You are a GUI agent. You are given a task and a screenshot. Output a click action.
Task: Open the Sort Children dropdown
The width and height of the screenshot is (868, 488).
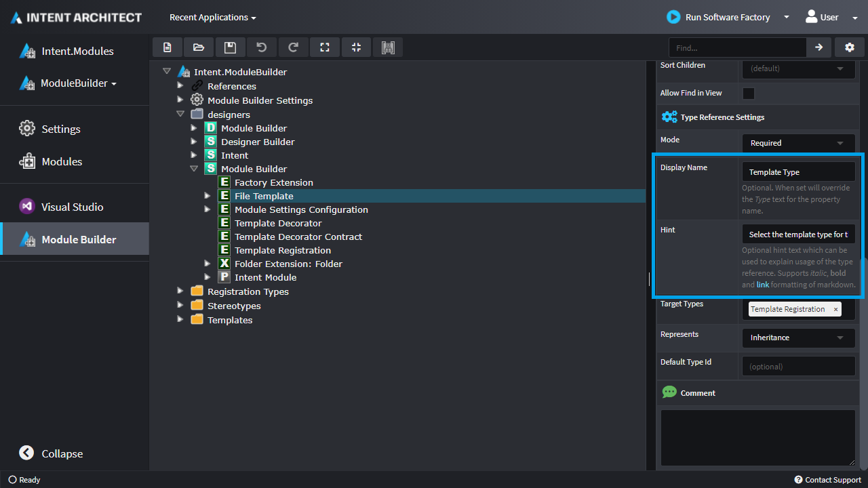pyautogui.click(x=798, y=68)
